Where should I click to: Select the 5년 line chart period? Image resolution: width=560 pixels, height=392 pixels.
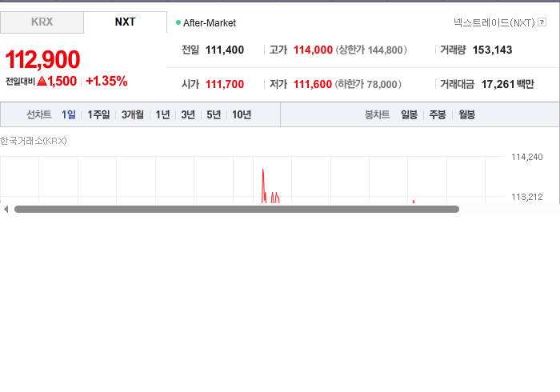click(x=214, y=114)
